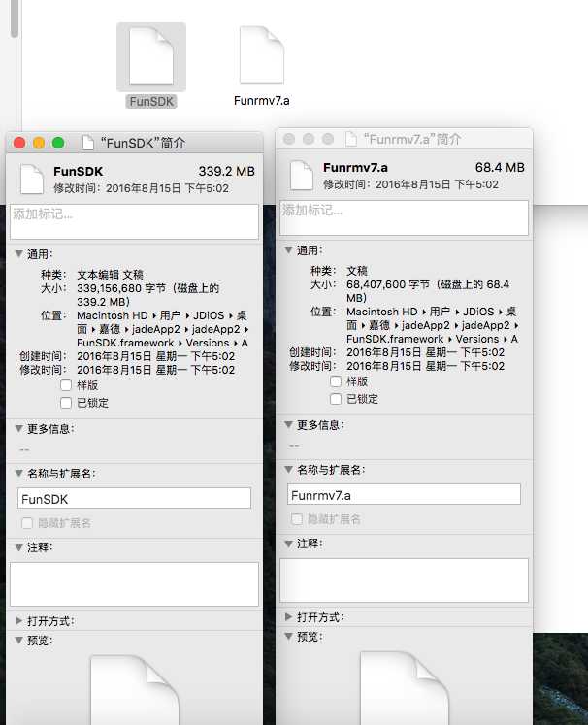The width and height of the screenshot is (588, 725).
Task: Select the FunSDK file icon in Finder
Action: tap(151, 56)
